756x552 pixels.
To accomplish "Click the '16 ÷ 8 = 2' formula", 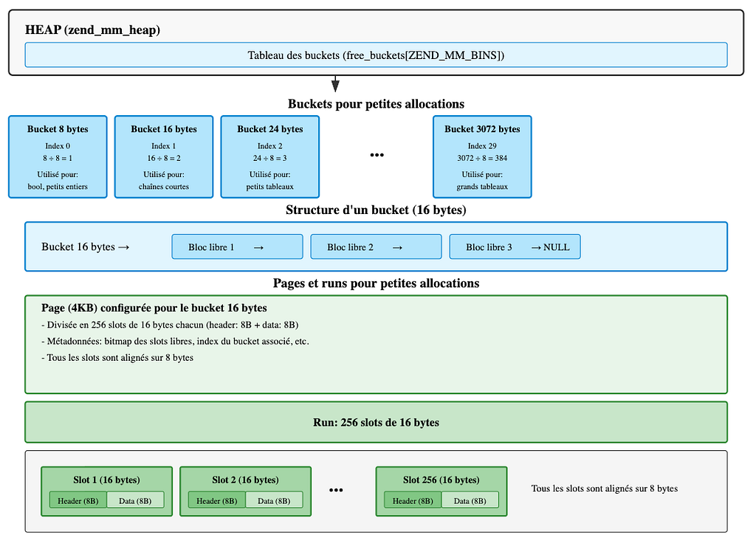I will click(164, 158).
